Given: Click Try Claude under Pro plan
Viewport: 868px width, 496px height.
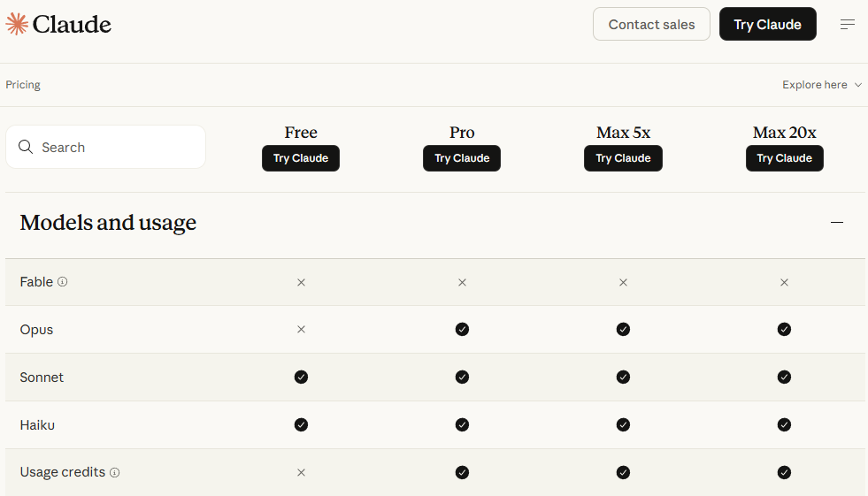Looking at the screenshot, I should pyautogui.click(x=462, y=158).
